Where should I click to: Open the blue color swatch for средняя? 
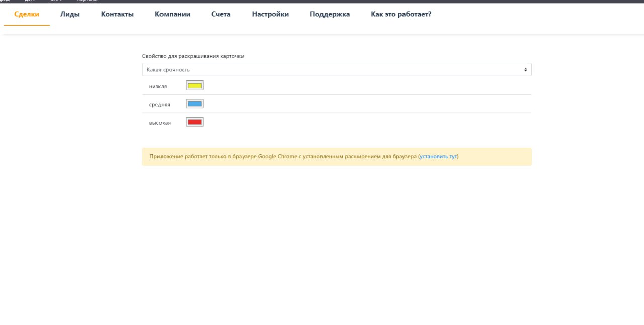195,104
